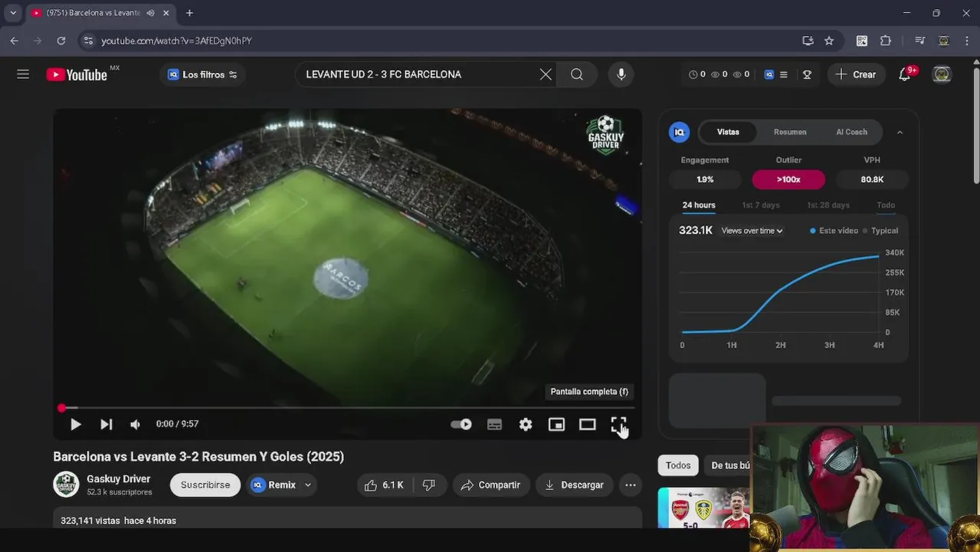Image resolution: width=980 pixels, height=552 pixels.
Task: Start voice search with microphone
Action: click(621, 74)
